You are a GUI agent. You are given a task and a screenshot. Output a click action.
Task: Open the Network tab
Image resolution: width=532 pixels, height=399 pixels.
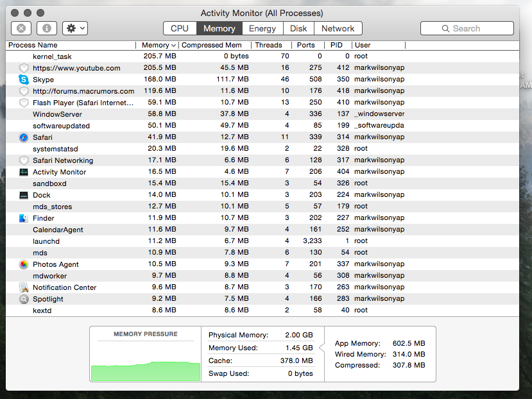tap(338, 28)
